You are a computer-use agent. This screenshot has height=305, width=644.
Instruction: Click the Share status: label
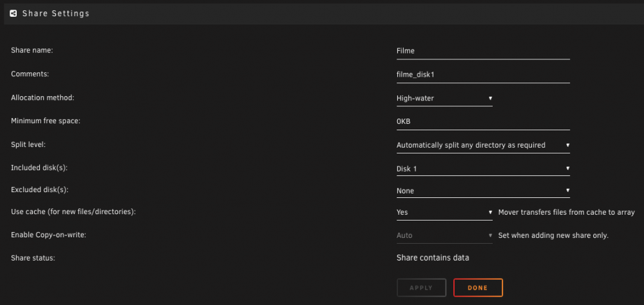pyautogui.click(x=33, y=258)
